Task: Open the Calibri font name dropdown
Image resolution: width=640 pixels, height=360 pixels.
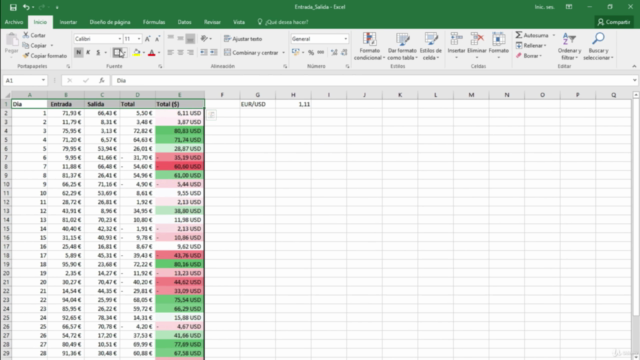Action: pos(120,39)
